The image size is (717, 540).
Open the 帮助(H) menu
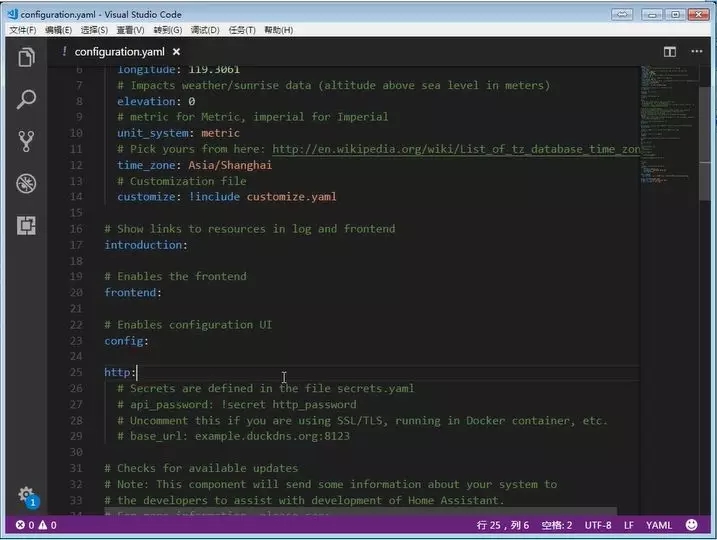pos(278,30)
